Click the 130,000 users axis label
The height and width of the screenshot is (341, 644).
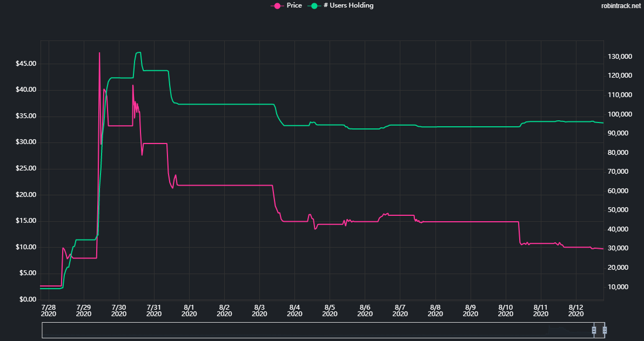[619, 57]
